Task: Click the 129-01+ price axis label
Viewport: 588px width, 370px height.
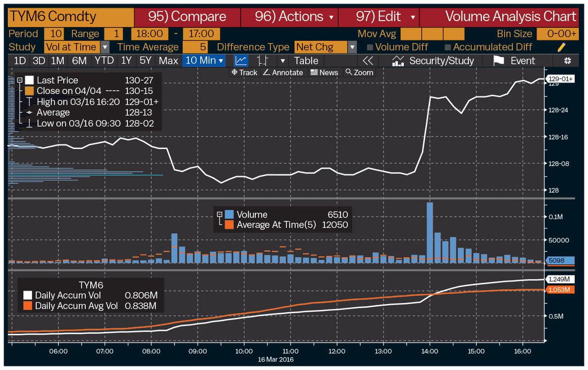Action: (561, 79)
